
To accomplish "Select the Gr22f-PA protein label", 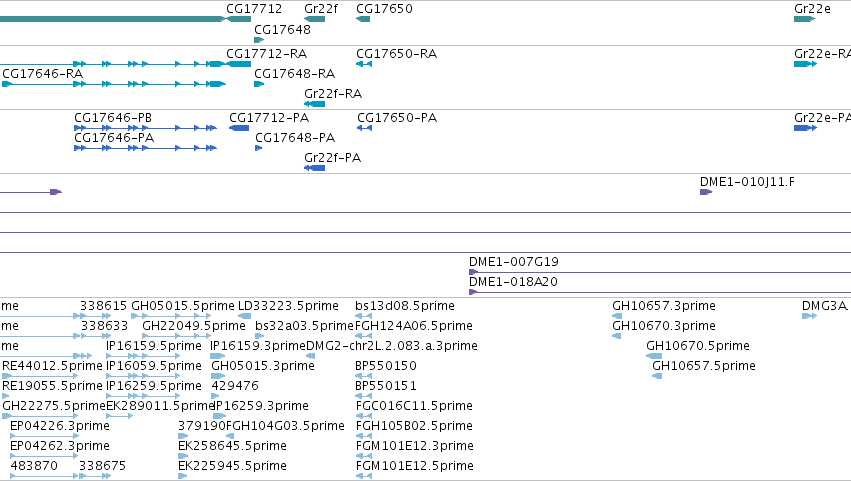I will pyautogui.click(x=332, y=157).
